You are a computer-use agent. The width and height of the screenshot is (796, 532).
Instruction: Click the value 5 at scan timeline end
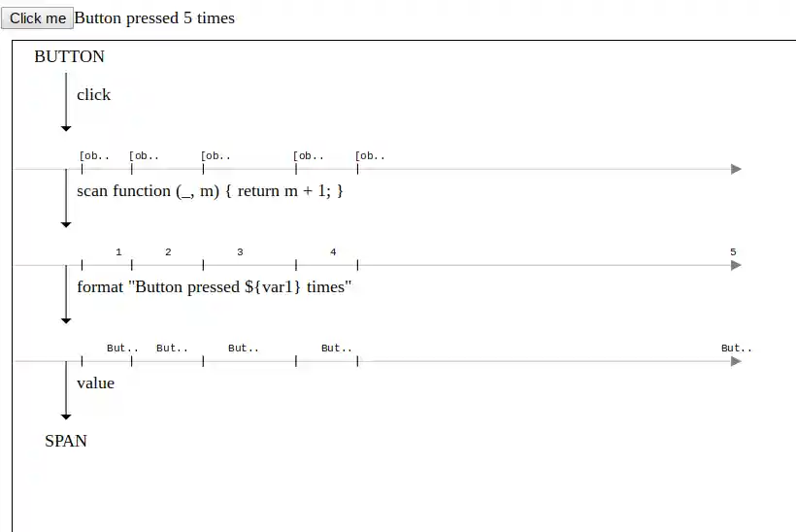[733, 252]
